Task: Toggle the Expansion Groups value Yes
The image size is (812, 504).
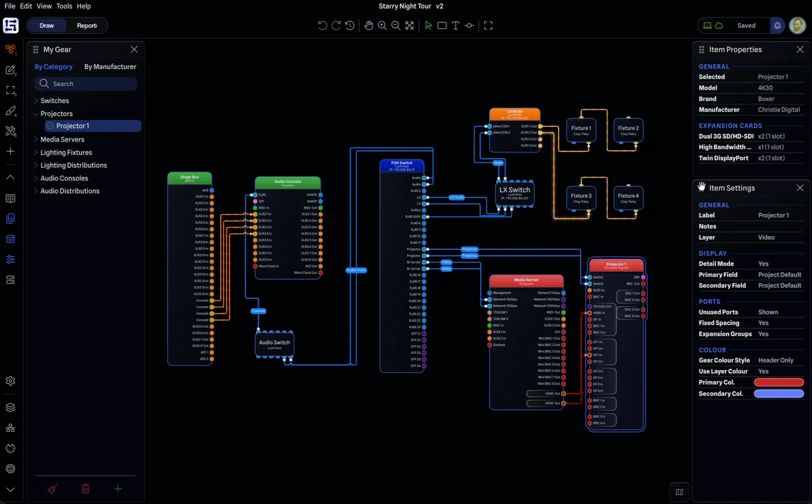Action: pos(763,334)
